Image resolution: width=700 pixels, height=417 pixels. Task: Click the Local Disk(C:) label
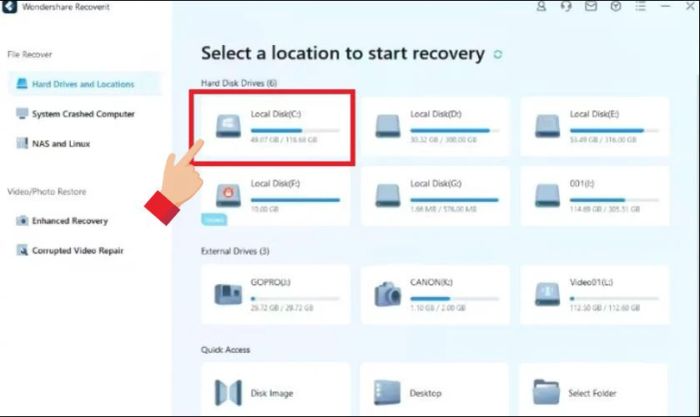[276, 114]
